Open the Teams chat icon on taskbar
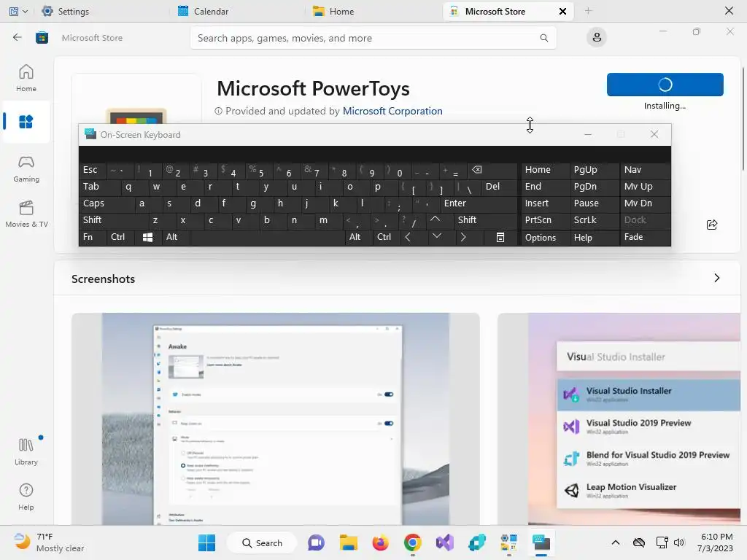Viewport: 747px width, 560px height. coord(316,542)
